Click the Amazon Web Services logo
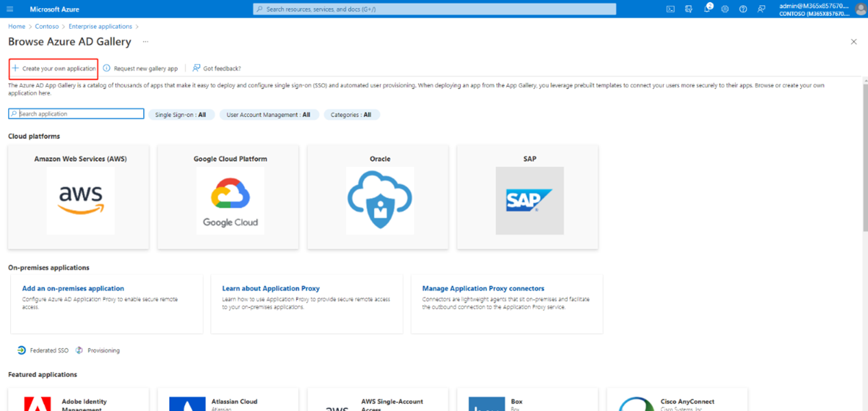 (80, 201)
